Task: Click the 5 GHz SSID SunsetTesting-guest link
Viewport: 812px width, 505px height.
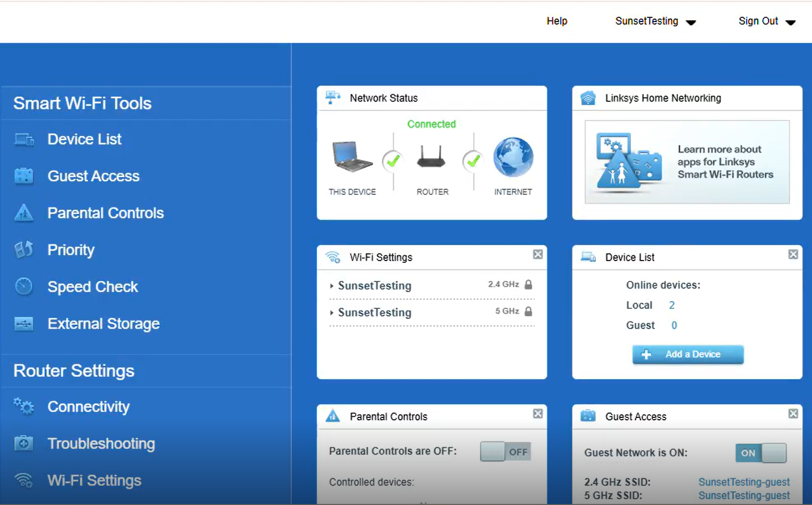Action: coord(744,495)
